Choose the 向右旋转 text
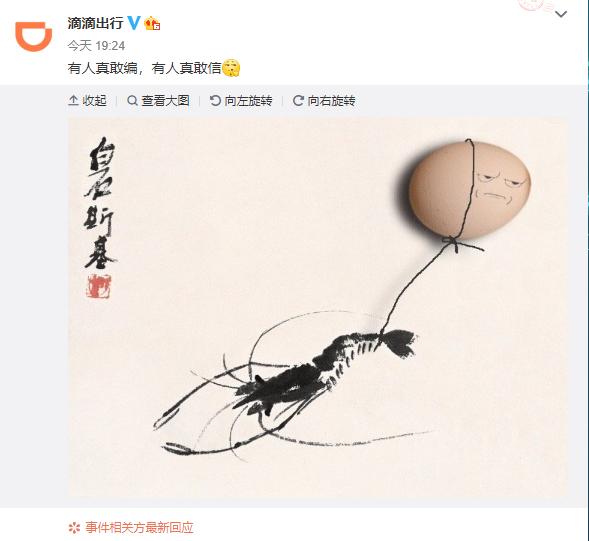The width and height of the screenshot is (589, 541). (x=331, y=101)
